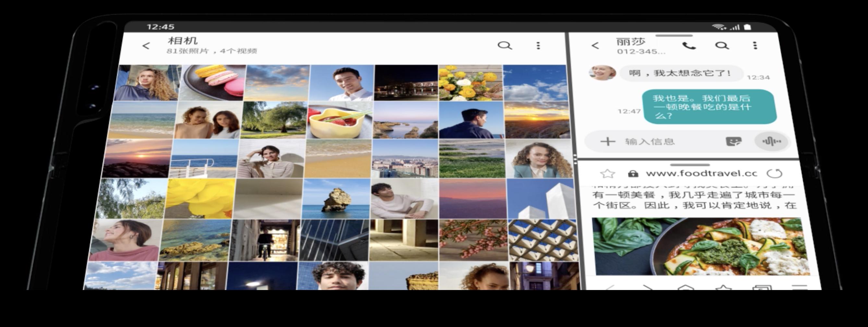The image size is (868, 327).
Task: Open contact name 丽莎 in chat header
Action: pyautogui.click(x=631, y=42)
